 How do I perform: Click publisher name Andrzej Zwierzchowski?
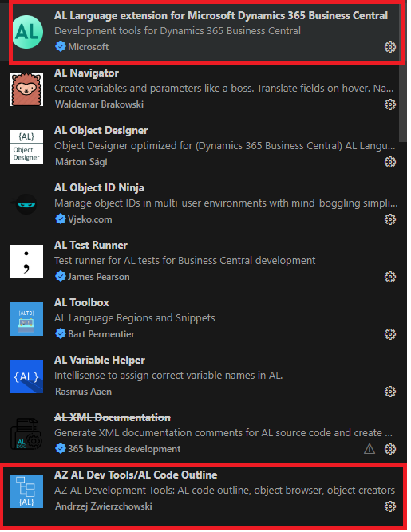[104, 506]
